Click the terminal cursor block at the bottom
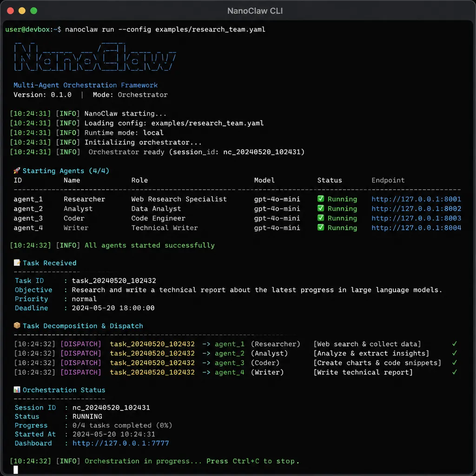 coord(16,469)
